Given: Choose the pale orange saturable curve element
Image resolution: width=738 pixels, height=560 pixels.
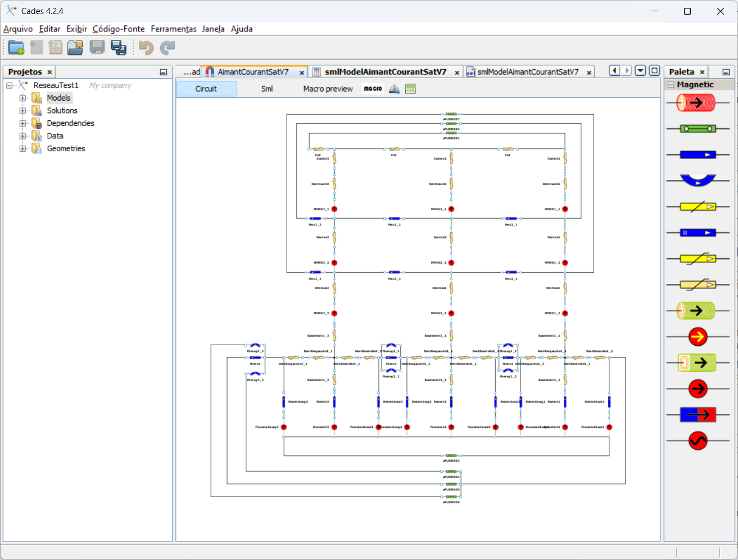Looking at the screenshot, I should 698,284.
